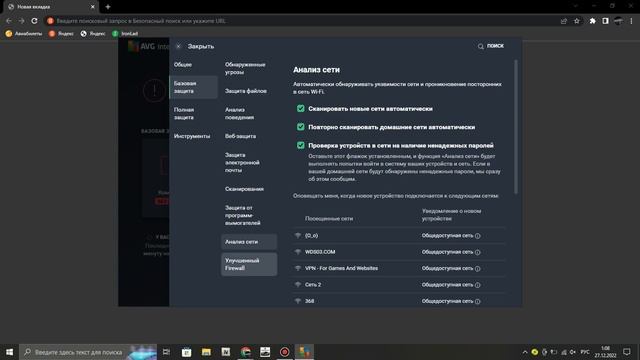Open a new browser tab with plus
Image resolution: width=640 pixels, height=360 pixels.
(x=108, y=7)
